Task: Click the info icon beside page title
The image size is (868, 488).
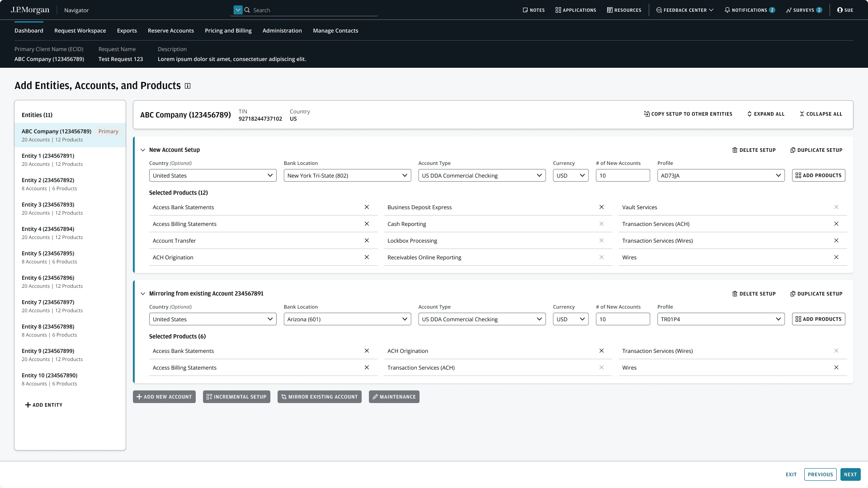Action: 188,86
